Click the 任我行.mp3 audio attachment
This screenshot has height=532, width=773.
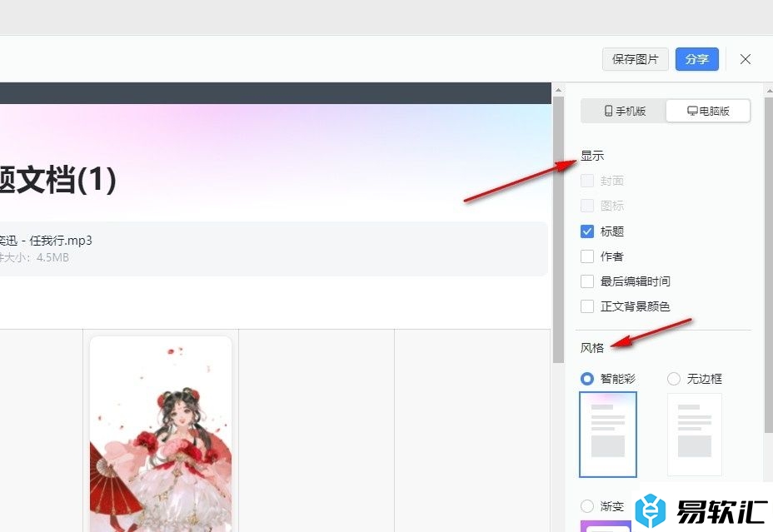pyautogui.click(x=273, y=249)
